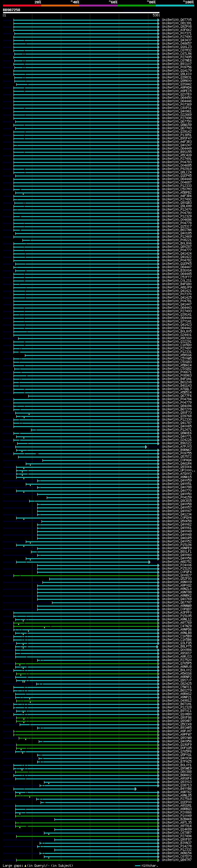Click the orange ~40% identity color bar
Viewport: 197px width, 868px height.
60,6
